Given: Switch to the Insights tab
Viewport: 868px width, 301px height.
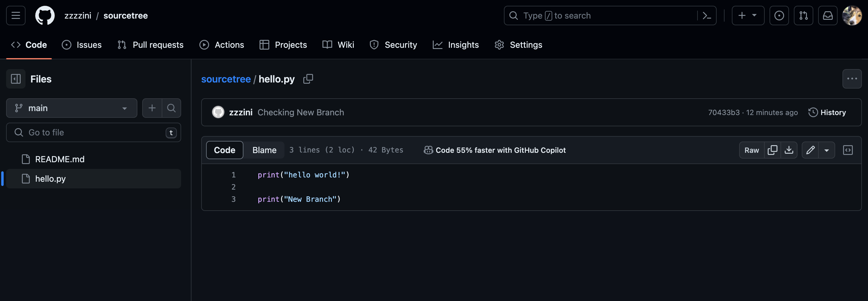Looking at the screenshot, I should pyautogui.click(x=456, y=44).
